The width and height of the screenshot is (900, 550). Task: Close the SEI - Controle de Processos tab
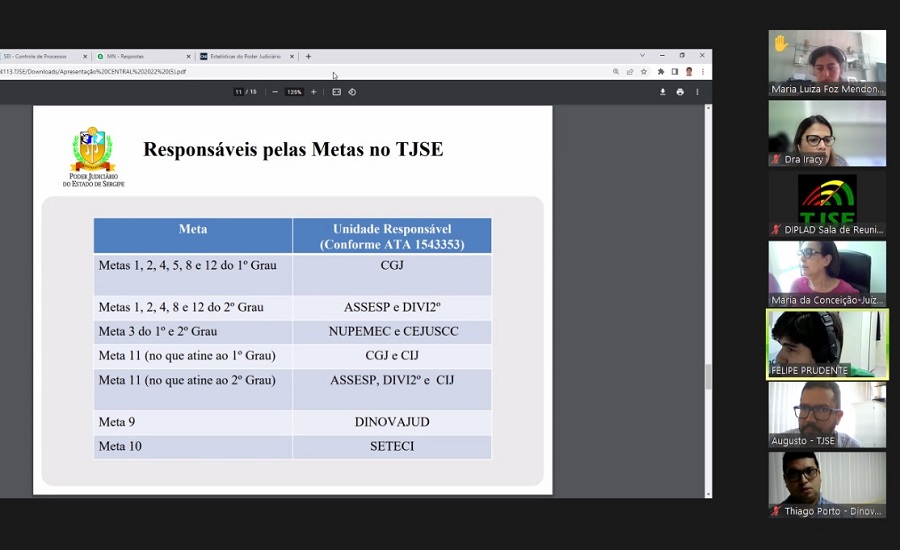[85, 56]
